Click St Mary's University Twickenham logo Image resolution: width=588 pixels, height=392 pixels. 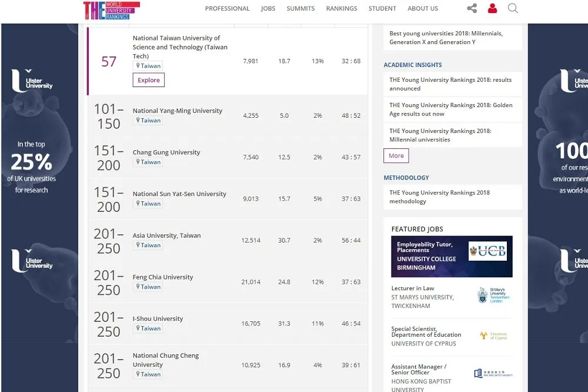[493, 295]
